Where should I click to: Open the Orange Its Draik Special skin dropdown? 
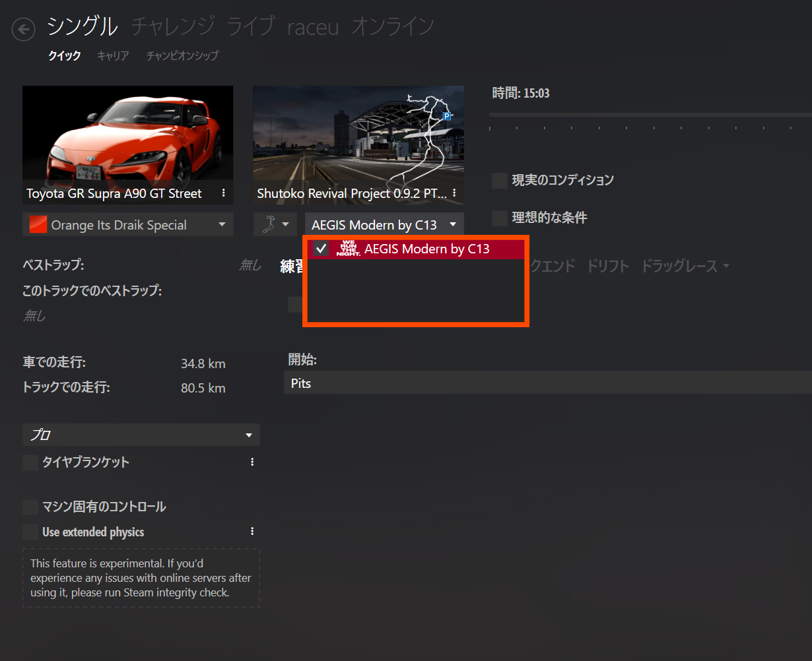tap(128, 225)
